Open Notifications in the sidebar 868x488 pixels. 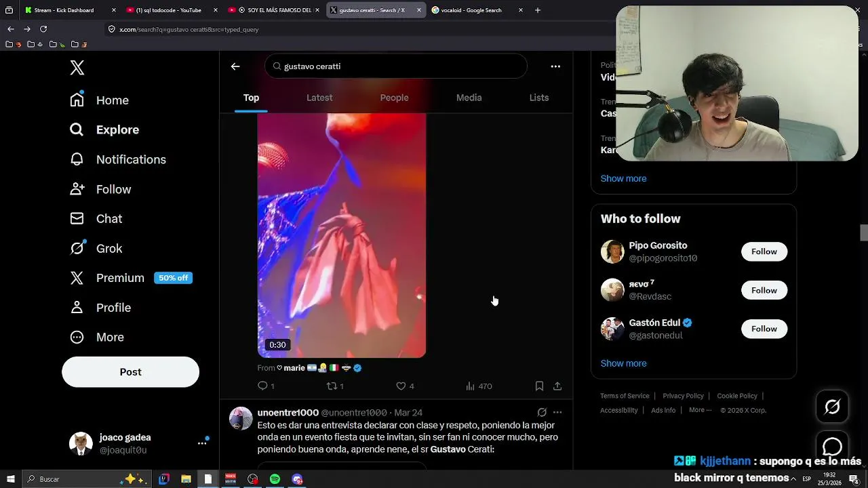pyautogui.click(x=118, y=159)
